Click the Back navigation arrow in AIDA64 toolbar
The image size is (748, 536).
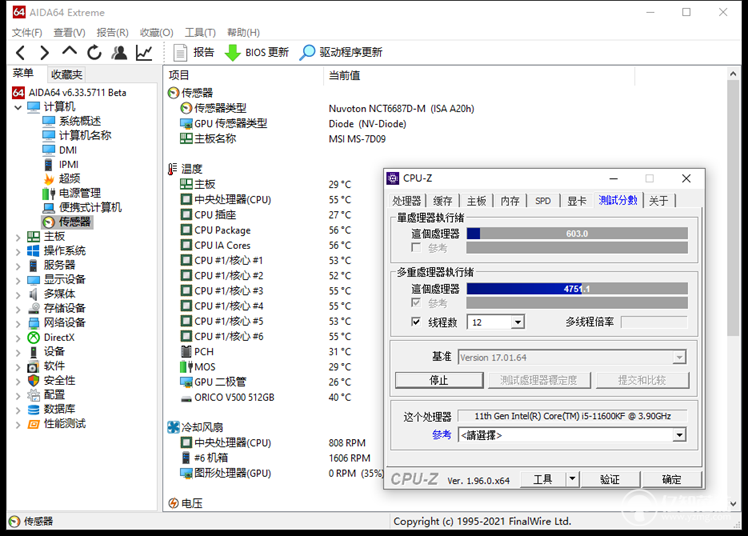[21, 52]
